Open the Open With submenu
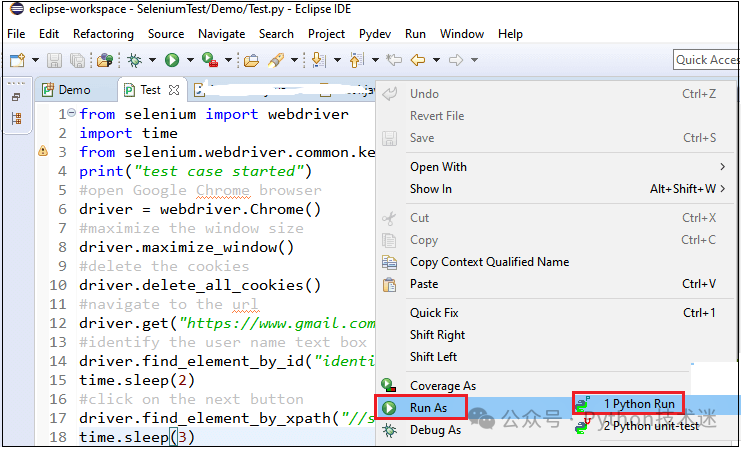The image size is (741, 449). pyautogui.click(x=556, y=167)
